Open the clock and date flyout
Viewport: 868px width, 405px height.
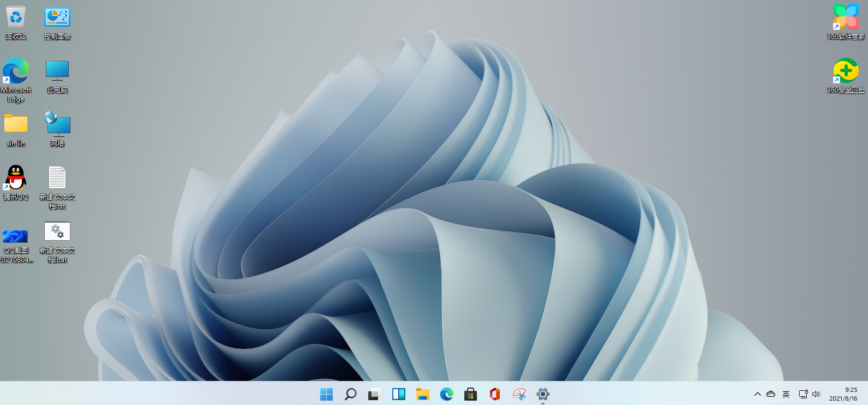[x=843, y=394]
